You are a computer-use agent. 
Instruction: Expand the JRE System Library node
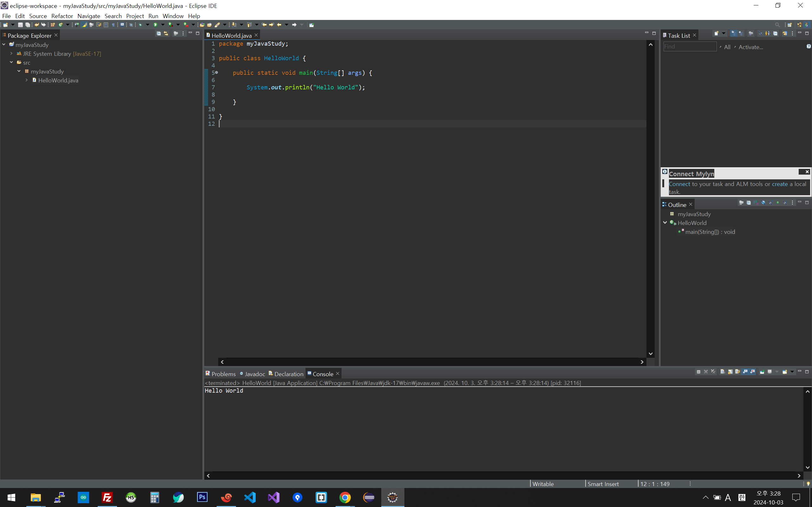click(11, 54)
